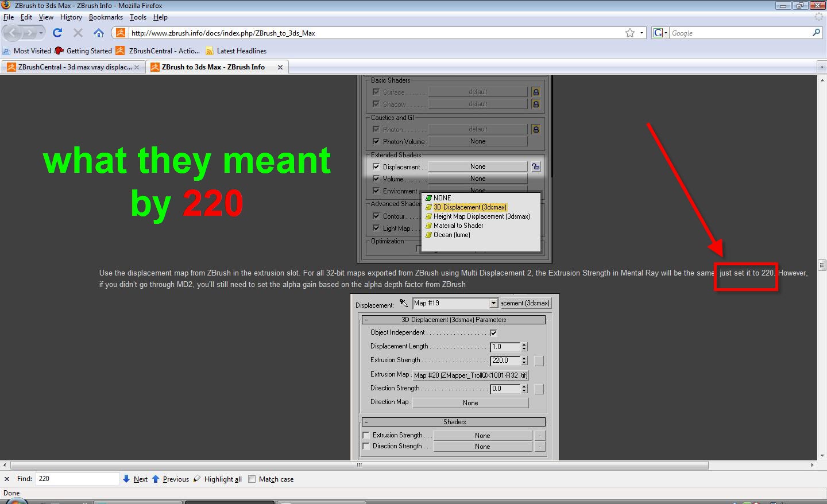
Task: Toggle the Photon Volume checkbox
Action: [376, 141]
